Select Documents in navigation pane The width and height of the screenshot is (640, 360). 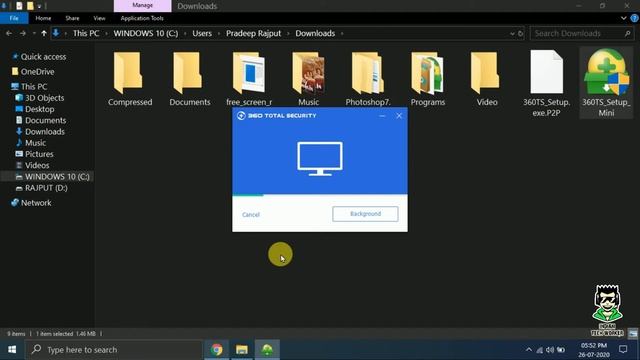(40, 120)
